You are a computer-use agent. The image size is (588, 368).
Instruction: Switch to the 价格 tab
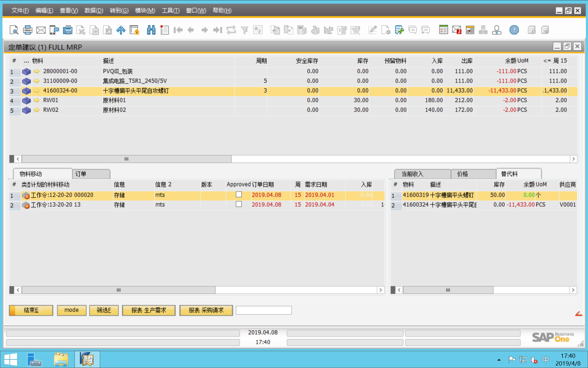(473, 174)
